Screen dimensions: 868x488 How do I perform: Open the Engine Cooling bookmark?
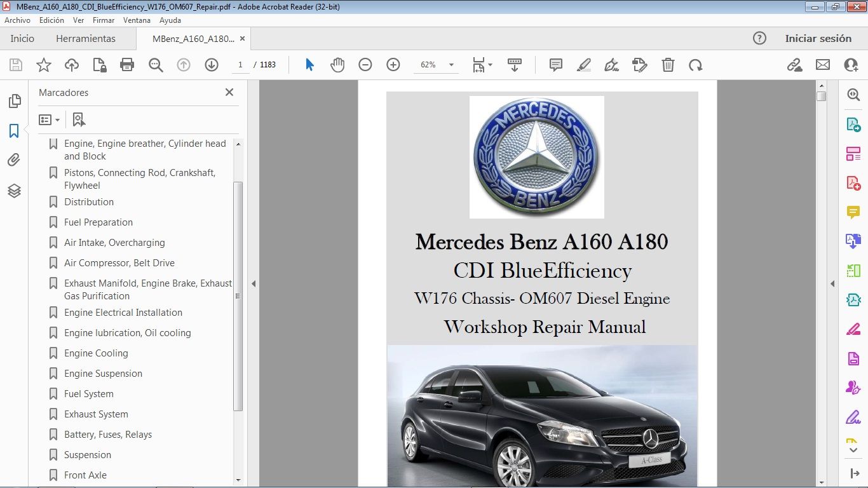96,353
